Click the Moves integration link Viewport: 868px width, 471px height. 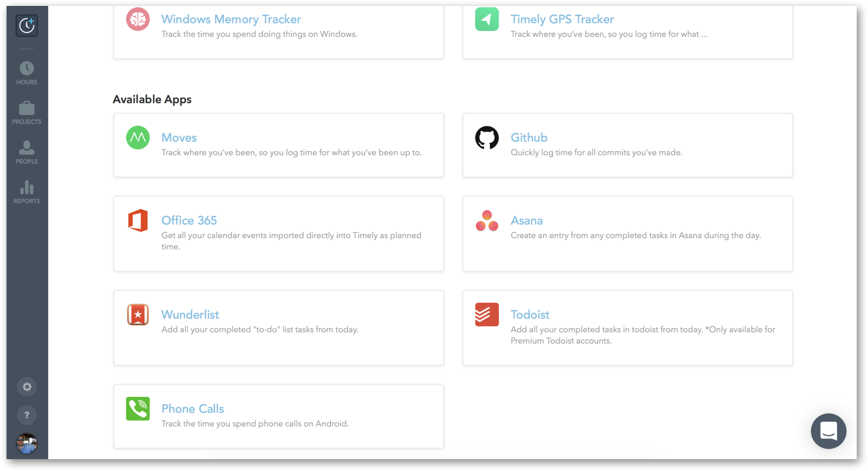pyautogui.click(x=179, y=137)
